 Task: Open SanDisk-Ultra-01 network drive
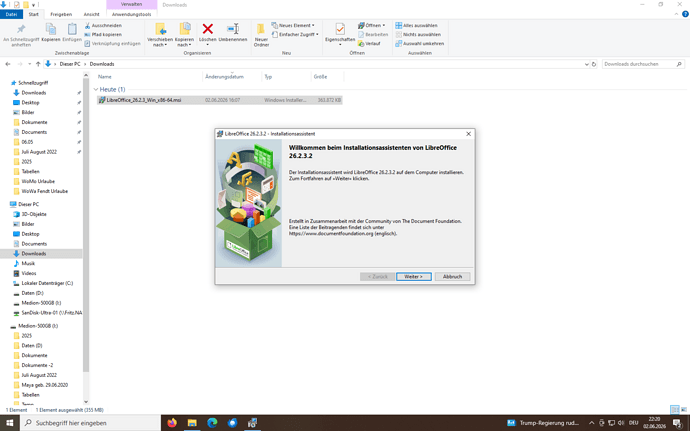coord(51,313)
